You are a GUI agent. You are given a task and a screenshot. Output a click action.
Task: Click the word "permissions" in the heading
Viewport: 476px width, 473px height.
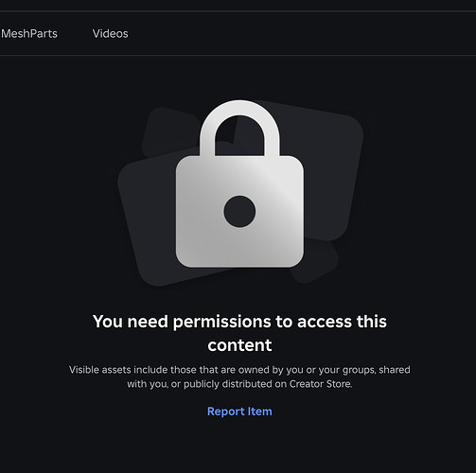(221, 322)
